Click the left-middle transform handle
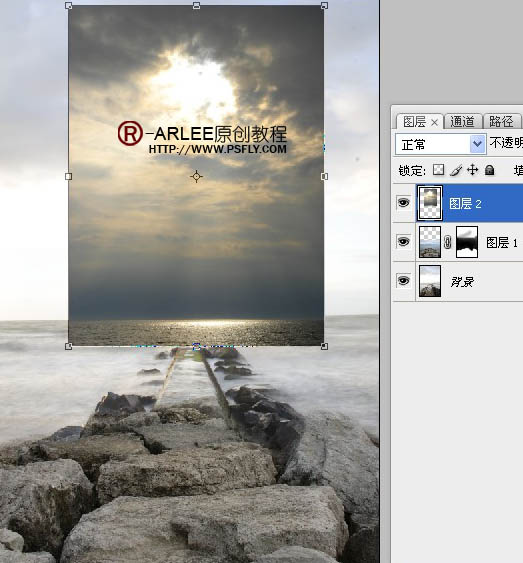The width and height of the screenshot is (523, 563). (x=69, y=176)
